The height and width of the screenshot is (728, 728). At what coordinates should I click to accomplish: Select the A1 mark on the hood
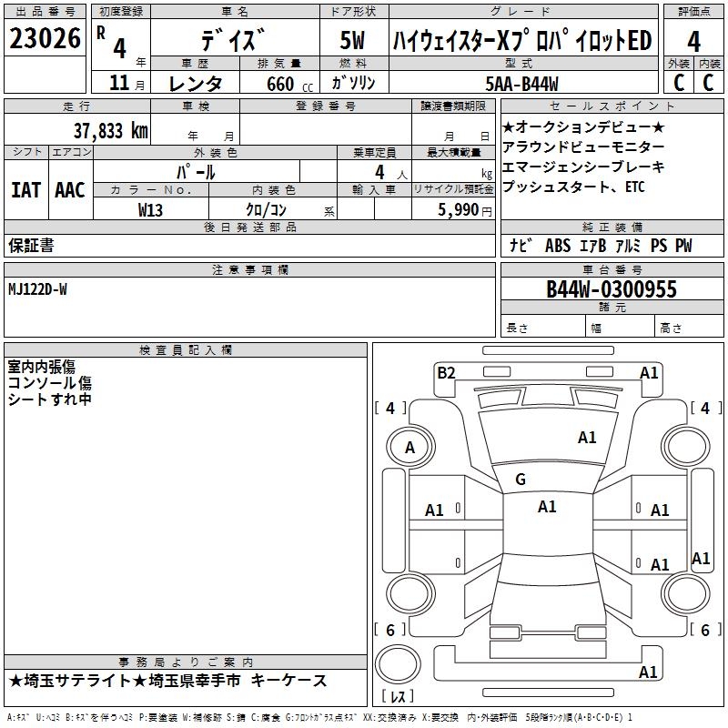pyautogui.click(x=587, y=438)
